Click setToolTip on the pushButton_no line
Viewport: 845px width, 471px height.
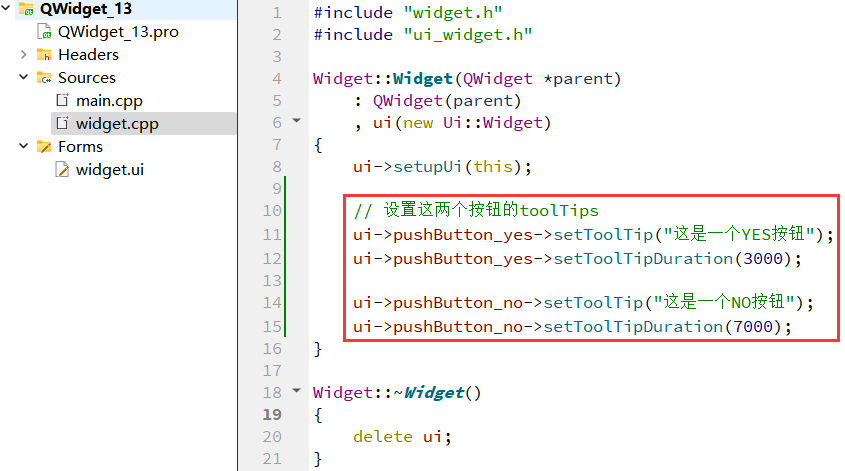pyautogui.click(x=593, y=303)
